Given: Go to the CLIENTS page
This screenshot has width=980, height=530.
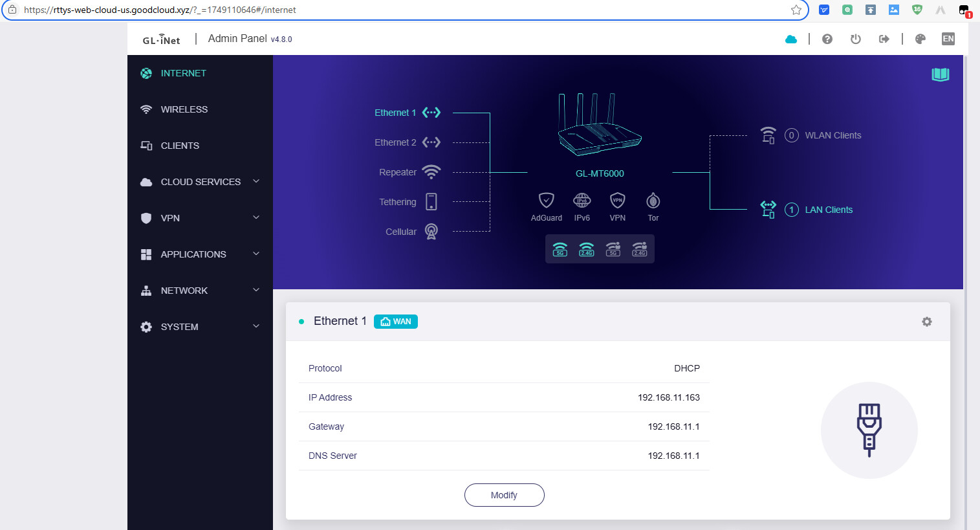Looking at the screenshot, I should pyautogui.click(x=180, y=146).
